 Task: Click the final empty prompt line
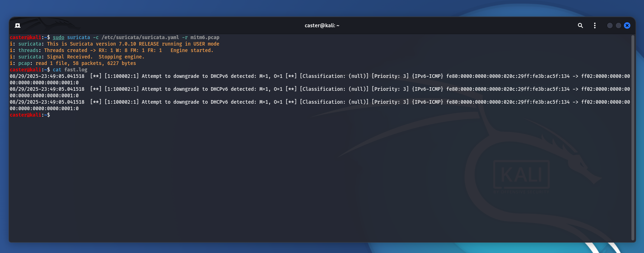pyautogui.click(x=30, y=115)
